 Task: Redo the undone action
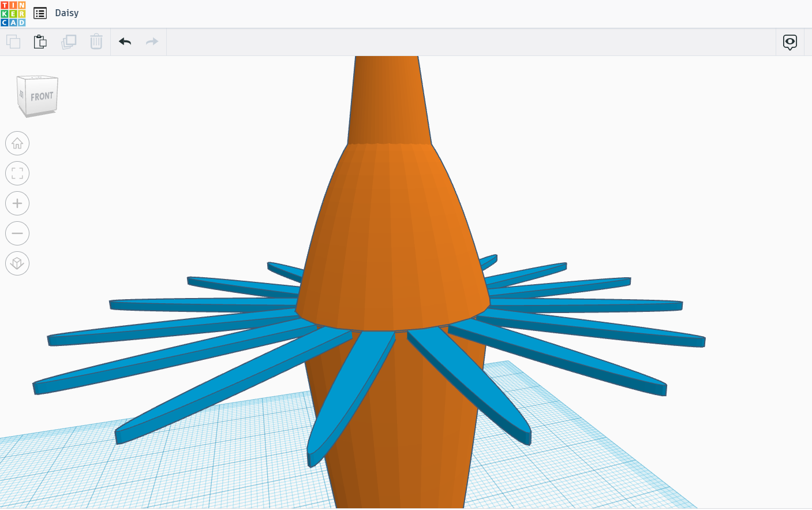coord(152,42)
